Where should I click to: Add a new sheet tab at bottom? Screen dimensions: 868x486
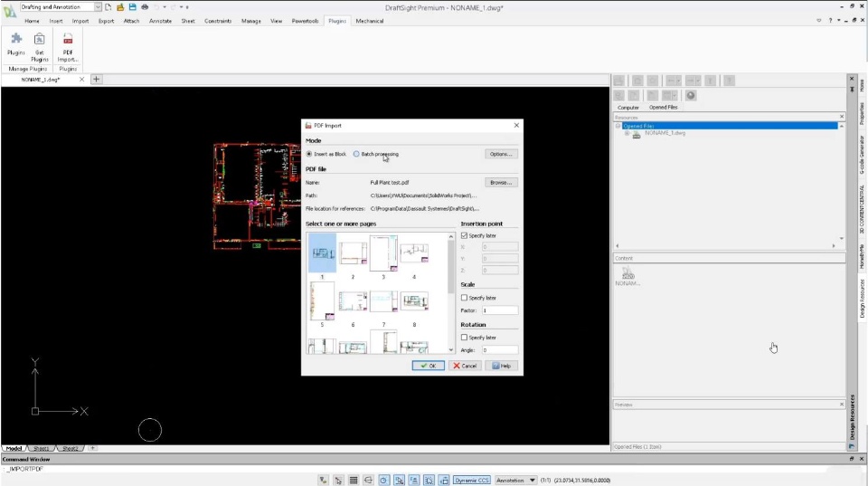click(x=92, y=448)
